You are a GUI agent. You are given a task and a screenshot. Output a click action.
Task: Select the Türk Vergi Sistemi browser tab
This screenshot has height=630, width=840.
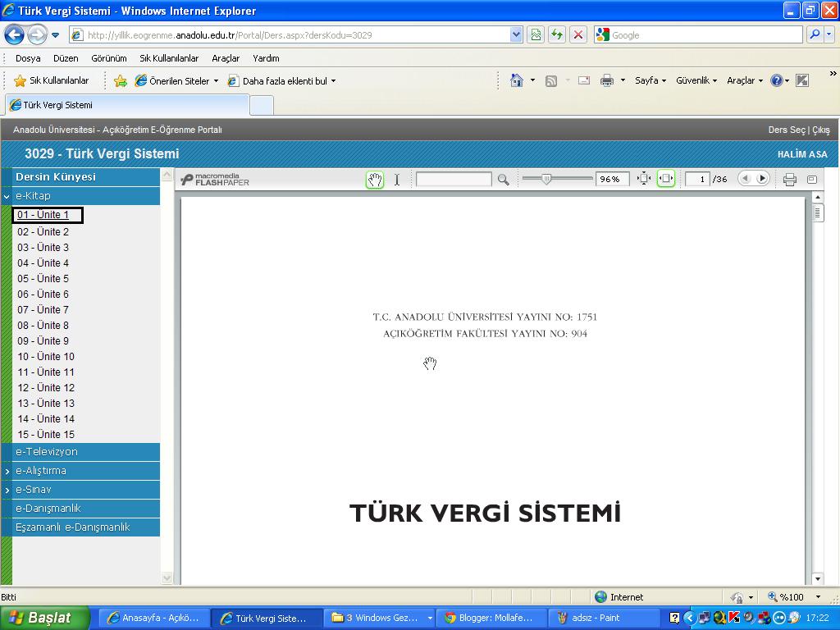coord(127,105)
